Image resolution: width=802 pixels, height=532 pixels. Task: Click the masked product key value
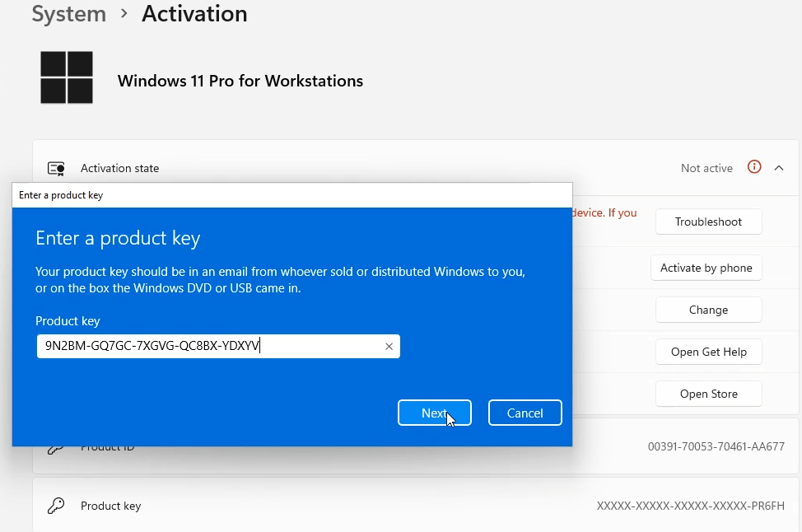pos(690,506)
